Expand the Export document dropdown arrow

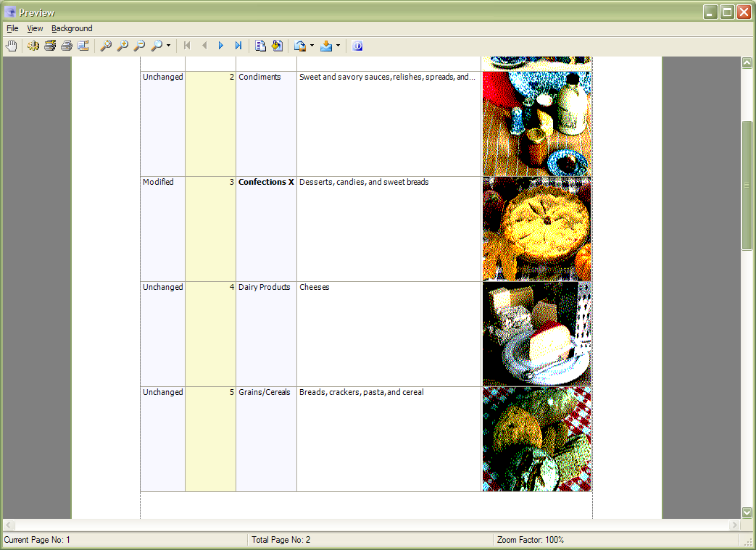point(312,46)
